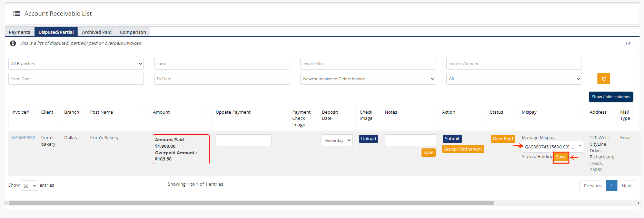Screen dimensions: 644x218
Task: Sort table by Status column arrows
Action: (513, 111)
